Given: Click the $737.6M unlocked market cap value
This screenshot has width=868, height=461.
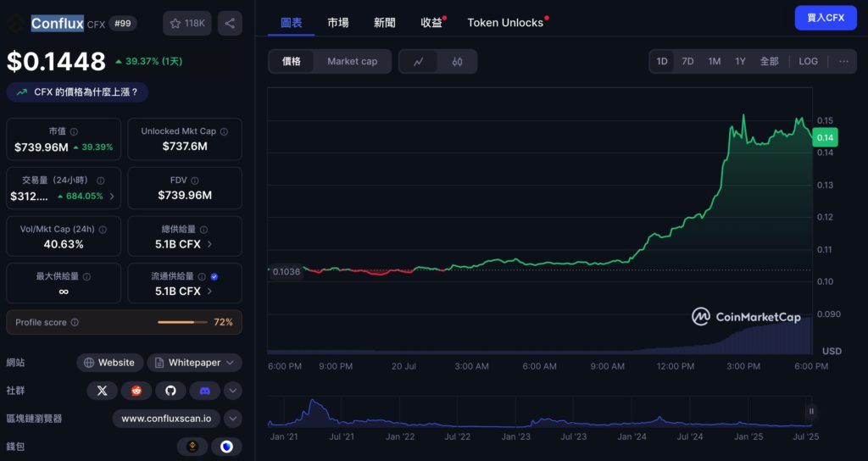Looking at the screenshot, I should click(184, 147).
